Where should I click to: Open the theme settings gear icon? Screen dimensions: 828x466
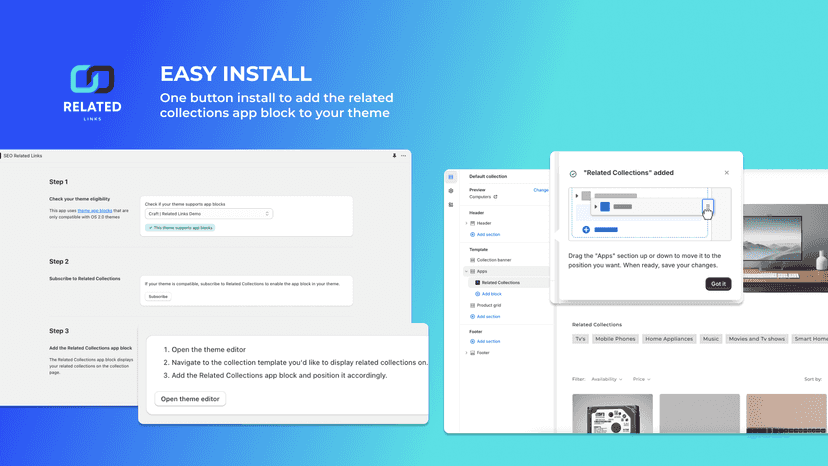tap(450, 191)
